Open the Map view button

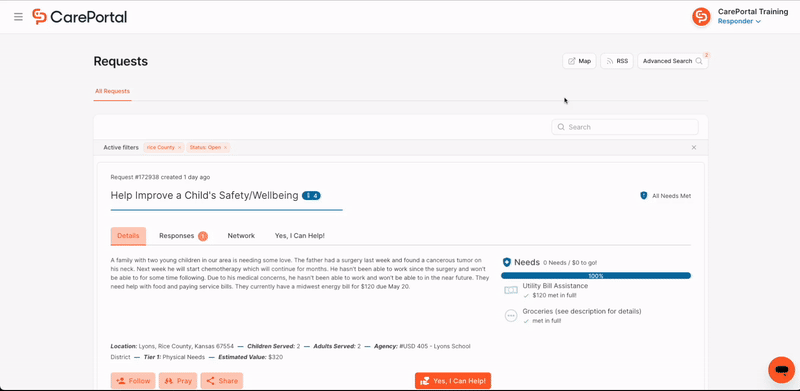[x=579, y=61]
